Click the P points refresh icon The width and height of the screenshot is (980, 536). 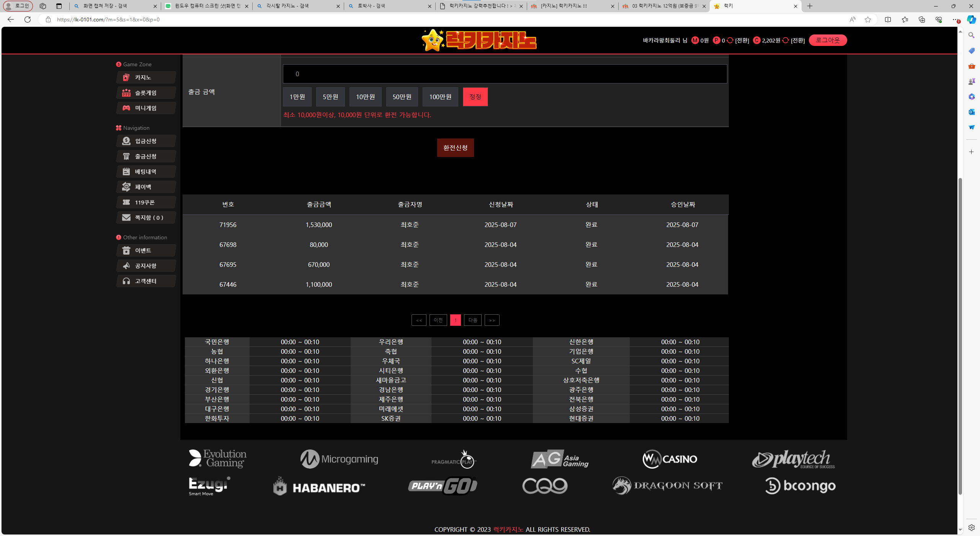tap(730, 40)
